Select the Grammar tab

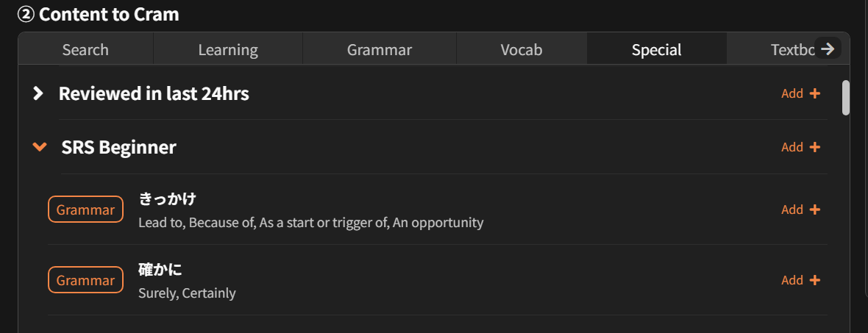(x=380, y=50)
